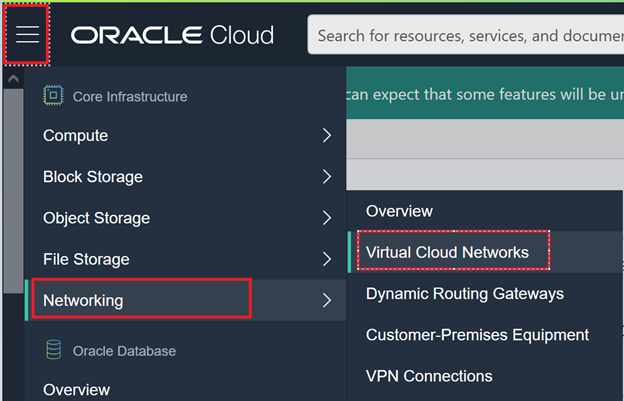Viewport: 624px width, 401px height.
Task: Expand the Compute submenu chevron
Action: (x=327, y=136)
